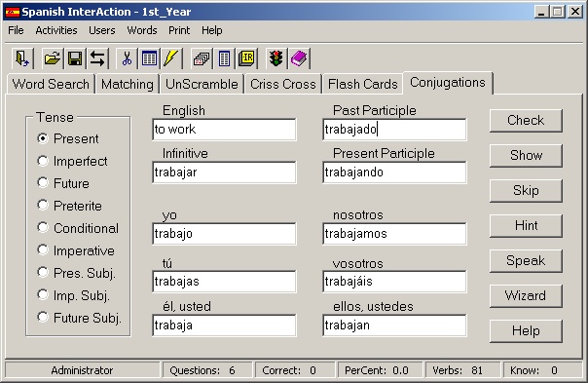Click the open folder toolbar icon

coord(53,58)
